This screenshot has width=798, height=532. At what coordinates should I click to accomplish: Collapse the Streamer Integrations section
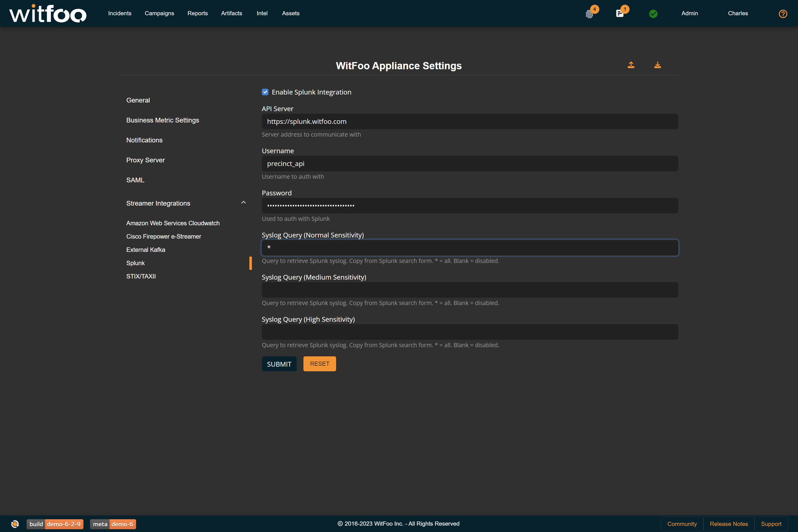[x=243, y=203]
